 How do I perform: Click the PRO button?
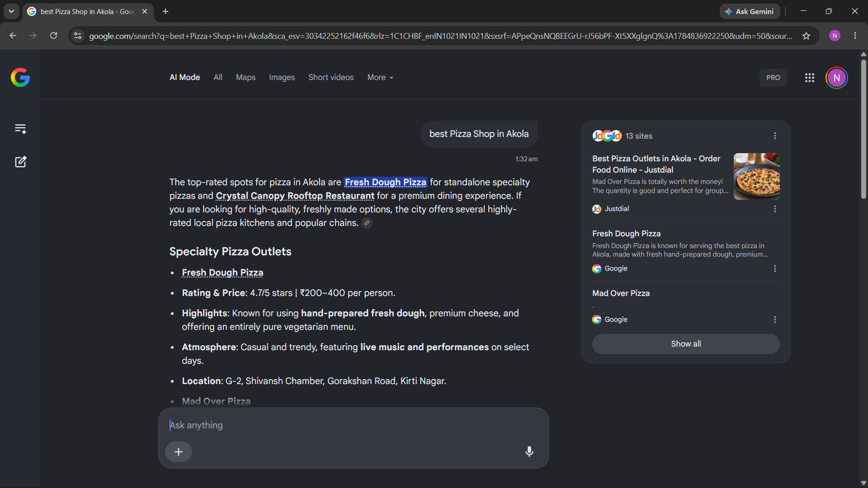[773, 78]
